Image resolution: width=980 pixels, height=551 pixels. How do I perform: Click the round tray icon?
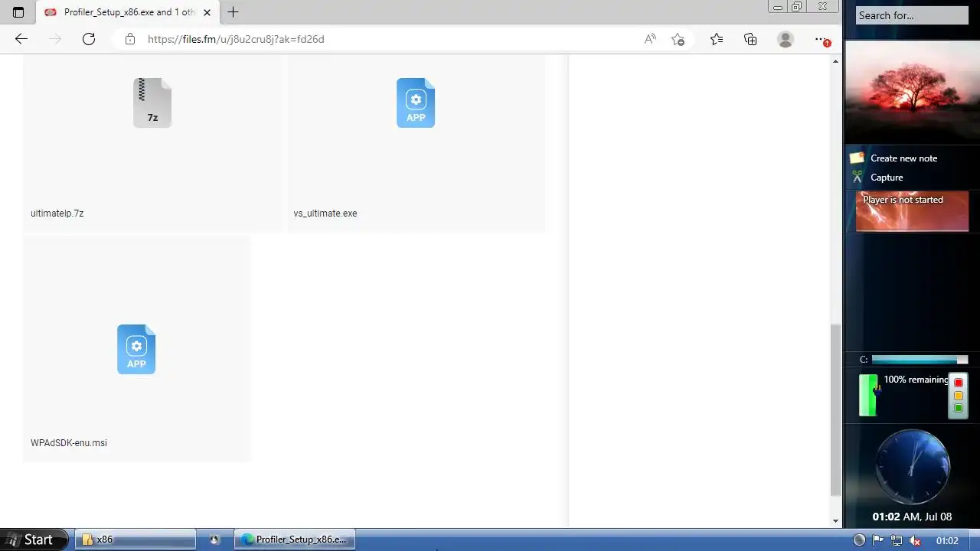[x=859, y=540]
